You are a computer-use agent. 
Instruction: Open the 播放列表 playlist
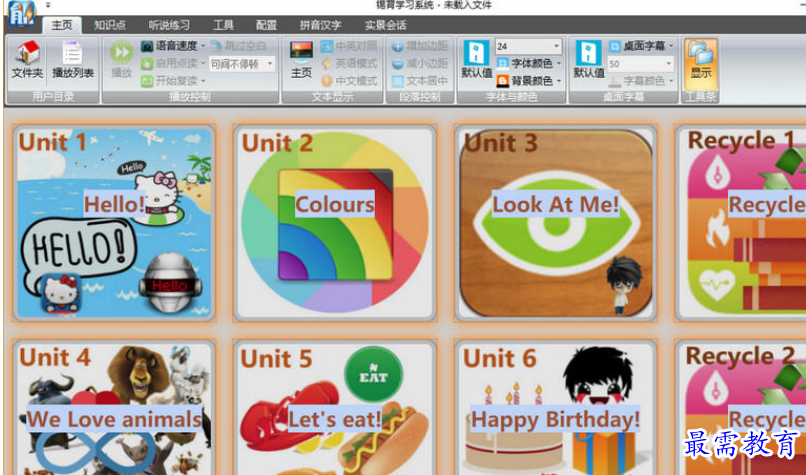(73, 60)
